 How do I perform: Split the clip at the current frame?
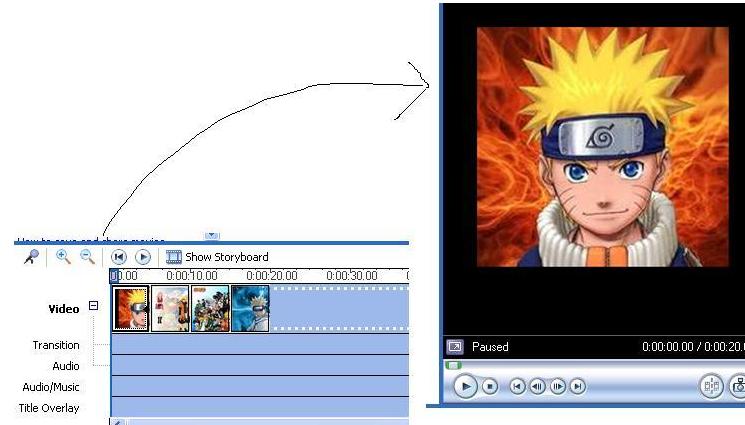tap(711, 386)
